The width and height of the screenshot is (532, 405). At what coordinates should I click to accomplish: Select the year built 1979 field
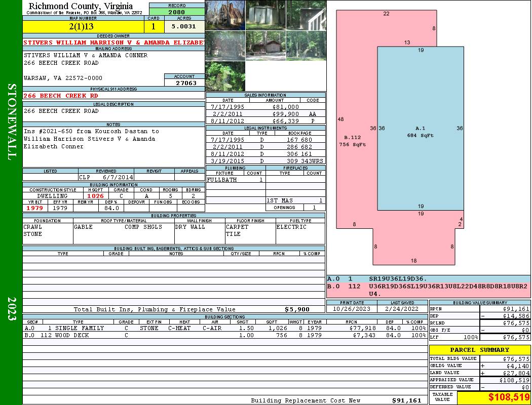(34, 208)
